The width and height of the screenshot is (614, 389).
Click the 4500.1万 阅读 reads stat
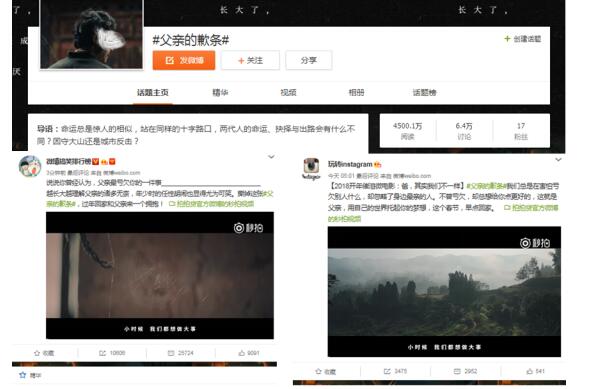tap(408, 131)
